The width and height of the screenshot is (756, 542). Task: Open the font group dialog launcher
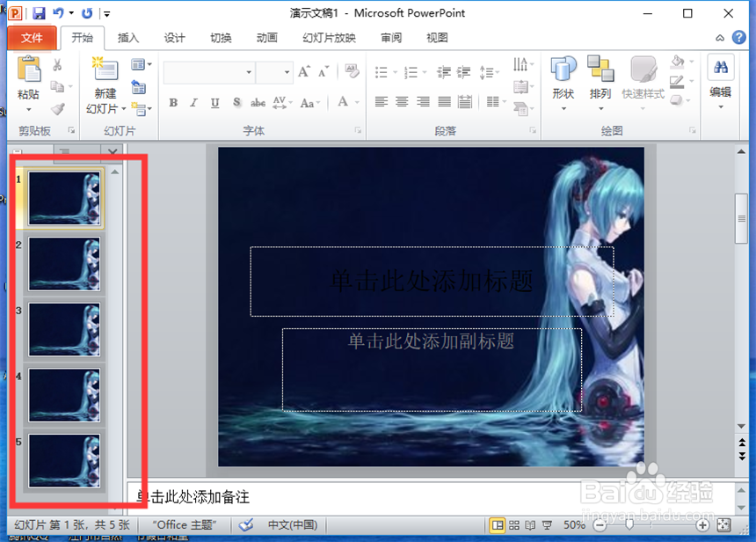pyautogui.click(x=359, y=130)
